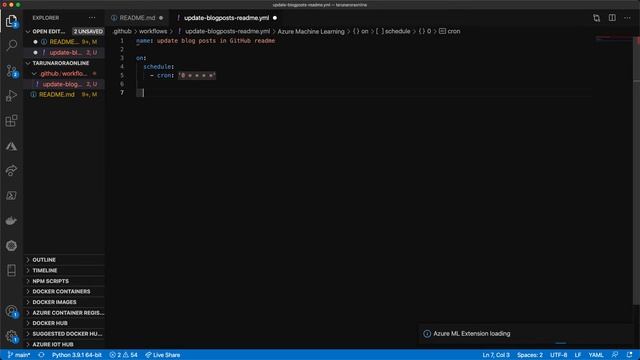640x360 pixels.
Task: Open the Manage gear icon
Action: (11, 336)
